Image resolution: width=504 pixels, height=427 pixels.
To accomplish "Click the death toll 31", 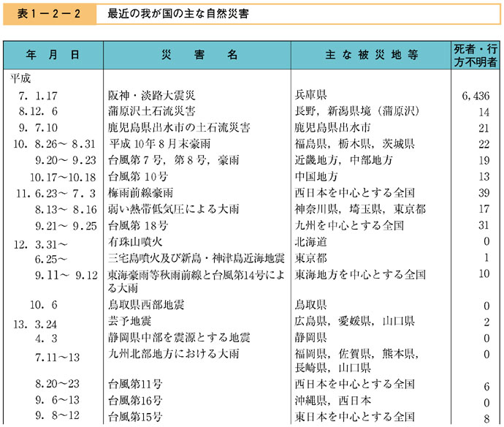I will [x=484, y=225].
